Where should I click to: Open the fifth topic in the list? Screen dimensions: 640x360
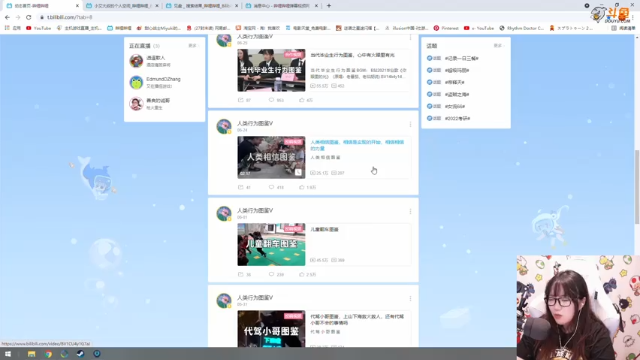[455, 106]
